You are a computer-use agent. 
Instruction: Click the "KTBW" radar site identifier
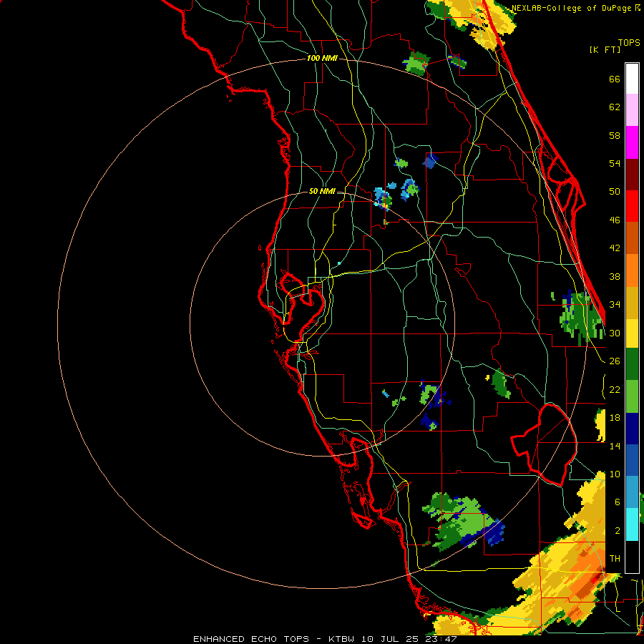pyautogui.click(x=341, y=639)
